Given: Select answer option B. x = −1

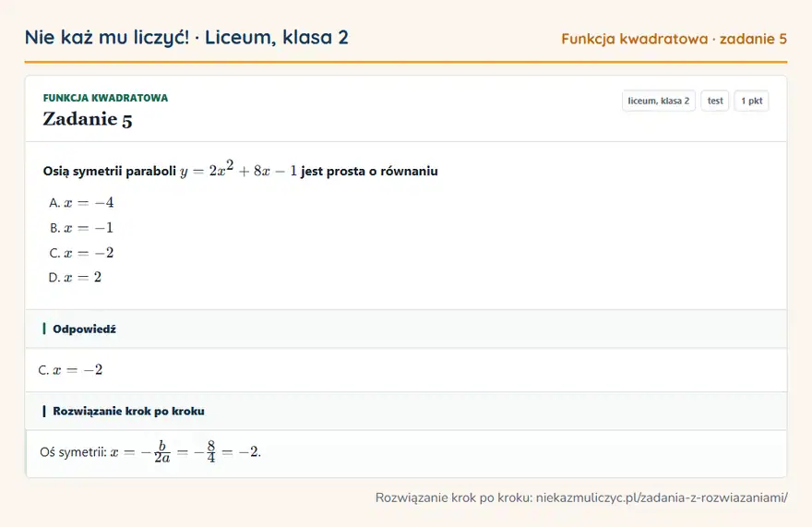Looking at the screenshot, I should tap(81, 227).
